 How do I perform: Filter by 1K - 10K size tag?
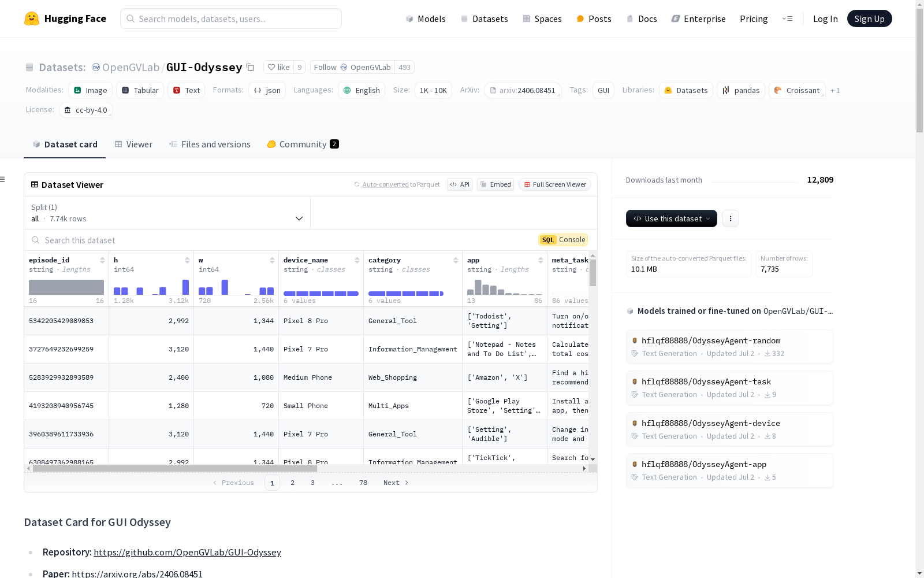coord(433,90)
